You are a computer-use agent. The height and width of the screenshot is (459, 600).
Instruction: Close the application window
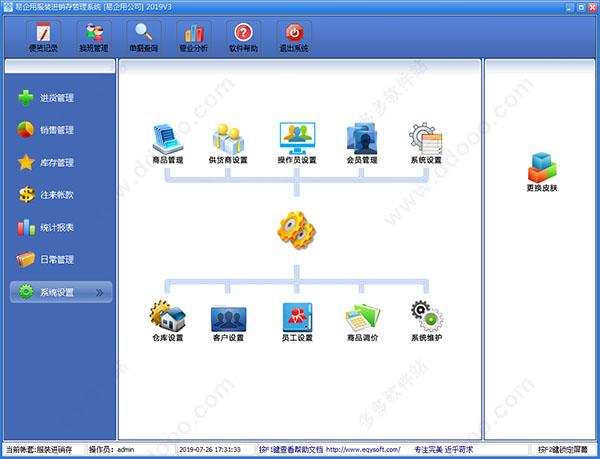pos(592,7)
